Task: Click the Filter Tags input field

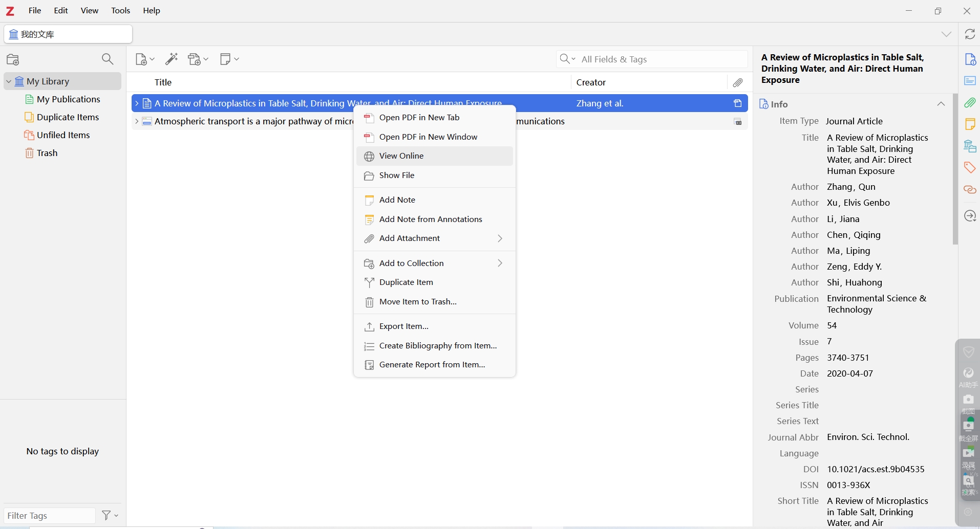Action: tap(50, 516)
